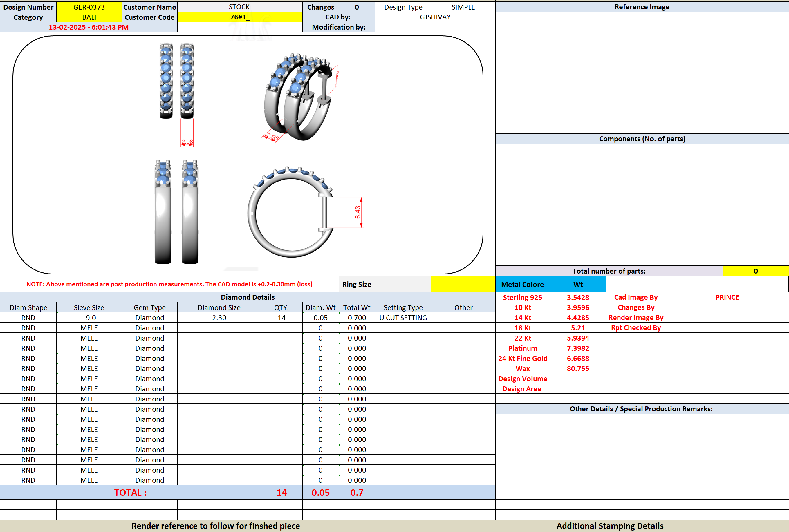This screenshot has height=532, width=789.
Task: Click the Category value BALI
Action: (x=89, y=17)
